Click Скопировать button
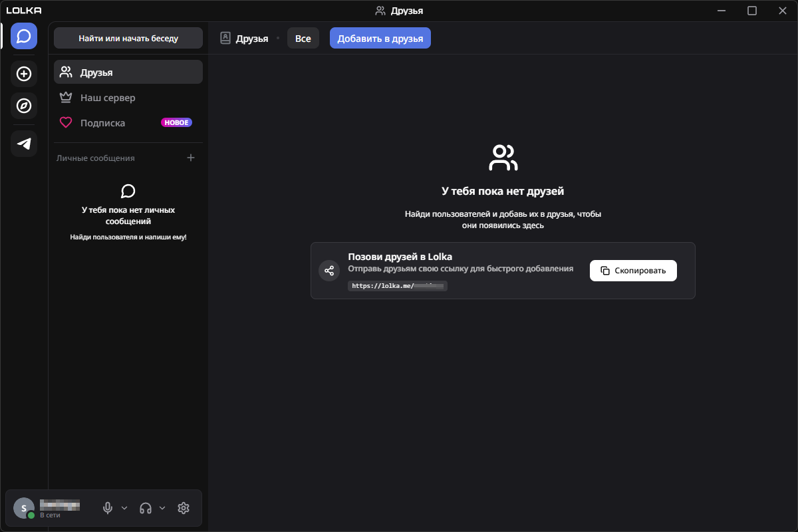798x532 pixels. point(633,271)
